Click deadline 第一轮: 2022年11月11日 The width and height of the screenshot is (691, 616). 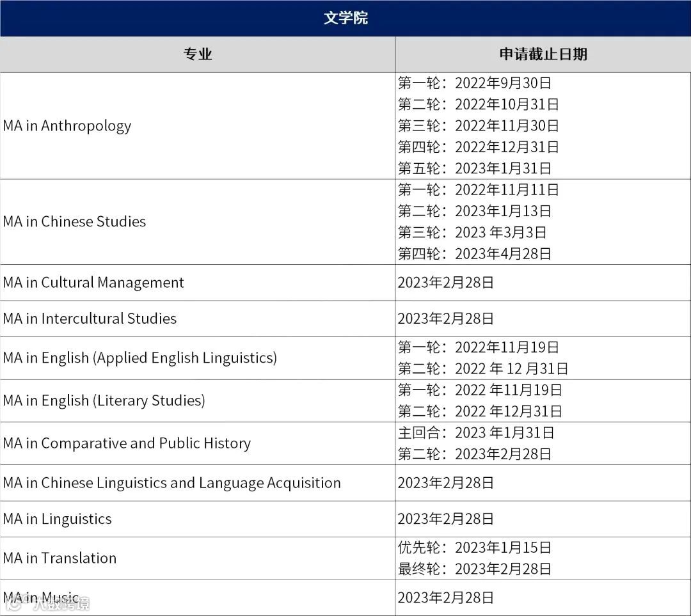[479, 190]
